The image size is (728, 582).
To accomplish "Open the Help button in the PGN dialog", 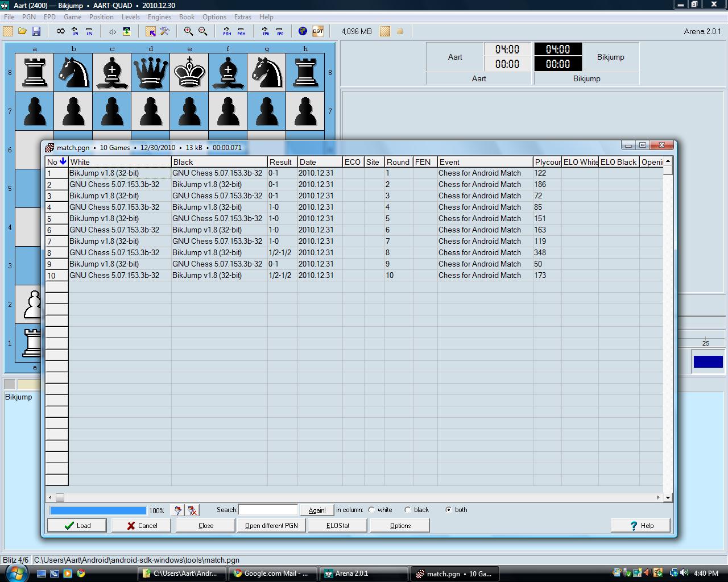I will click(x=640, y=525).
